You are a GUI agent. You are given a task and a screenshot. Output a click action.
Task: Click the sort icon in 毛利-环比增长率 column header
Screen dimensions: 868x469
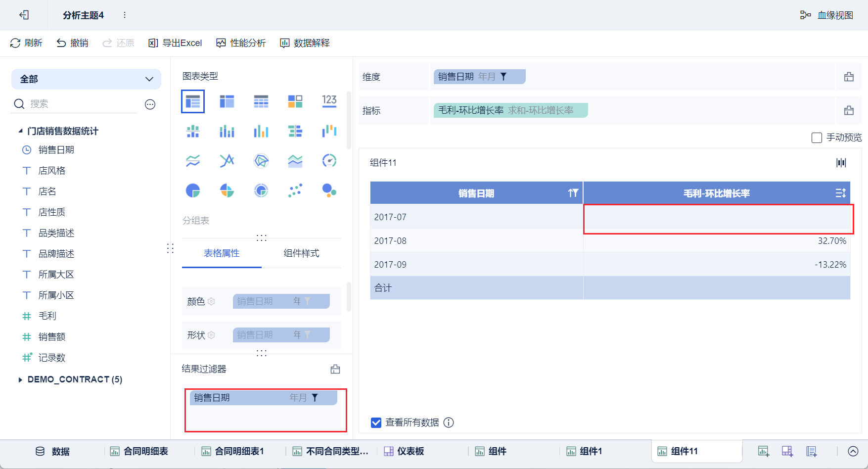click(x=841, y=193)
